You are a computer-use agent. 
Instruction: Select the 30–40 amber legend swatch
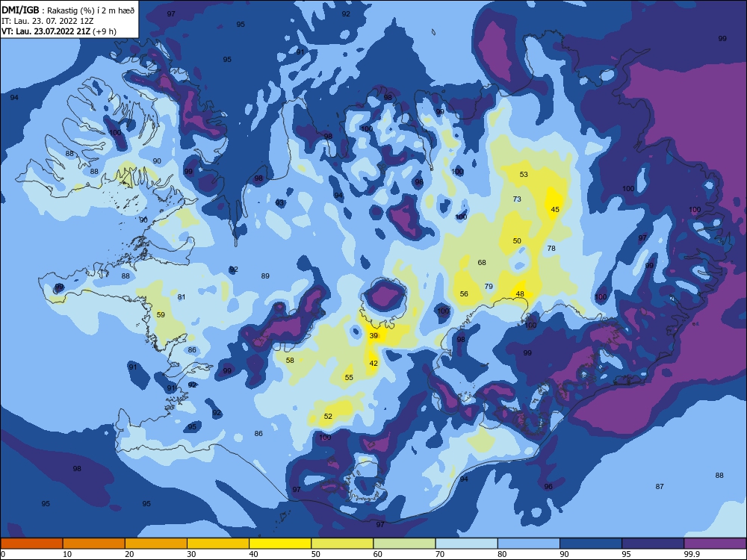click(x=218, y=544)
